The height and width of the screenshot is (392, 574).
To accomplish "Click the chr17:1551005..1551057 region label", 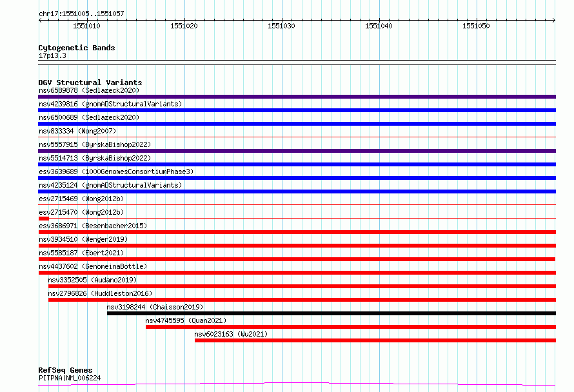I will [81, 14].
